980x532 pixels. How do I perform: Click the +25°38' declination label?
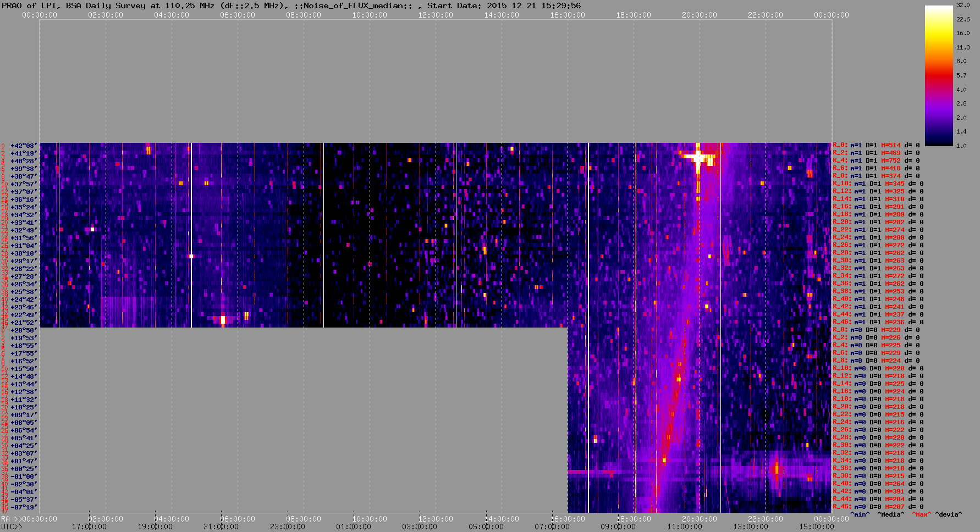(x=24, y=292)
